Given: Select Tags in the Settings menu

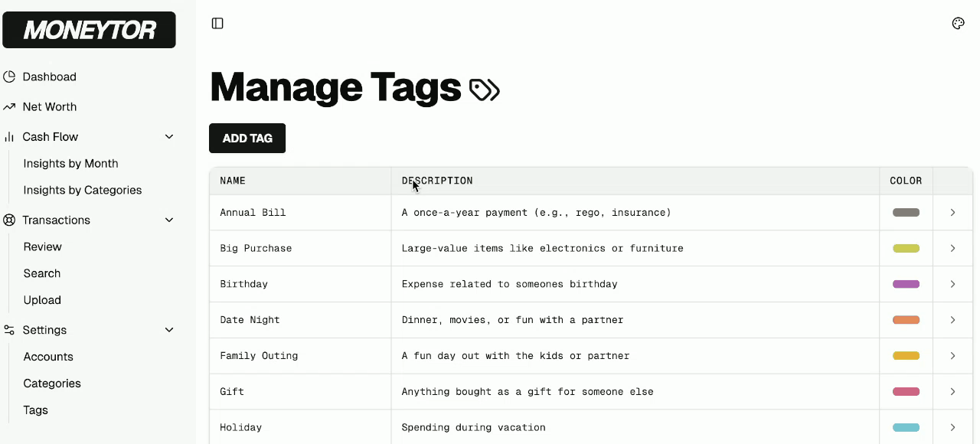Looking at the screenshot, I should point(35,410).
